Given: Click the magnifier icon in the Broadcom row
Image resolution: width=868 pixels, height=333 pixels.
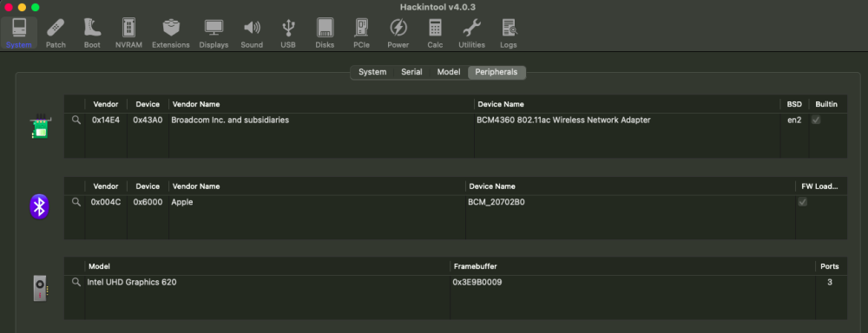Looking at the screenshot, I should [x=76, y=120].
